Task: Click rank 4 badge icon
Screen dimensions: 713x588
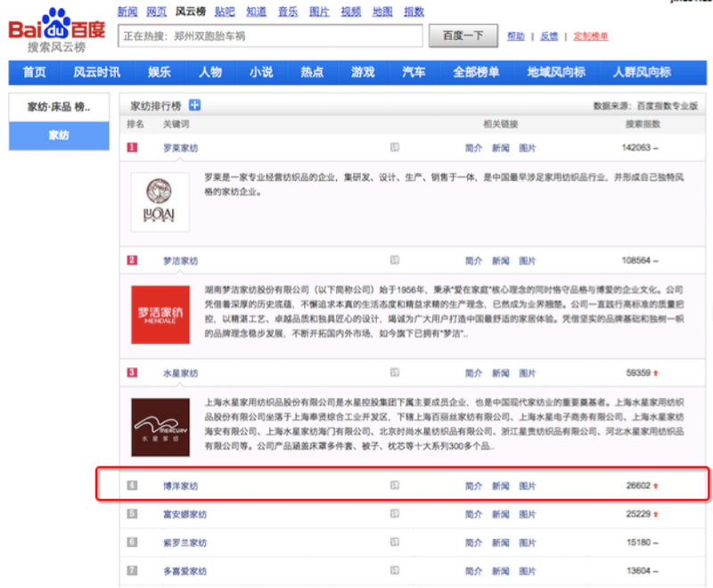Action: [x=132, y=486]
